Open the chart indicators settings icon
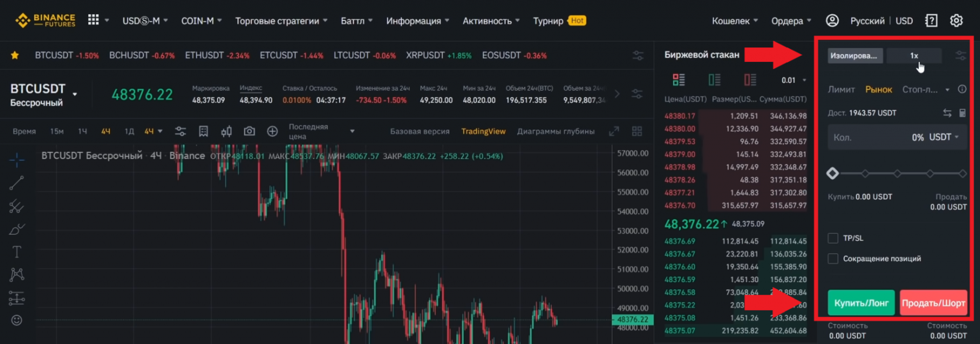Screen dimensions: 980x344 (181, 131)
